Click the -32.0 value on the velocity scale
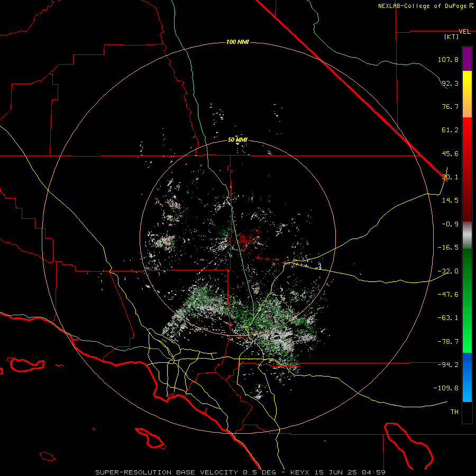The height and width of the screenshot is (476, 476). click(448, 271)
